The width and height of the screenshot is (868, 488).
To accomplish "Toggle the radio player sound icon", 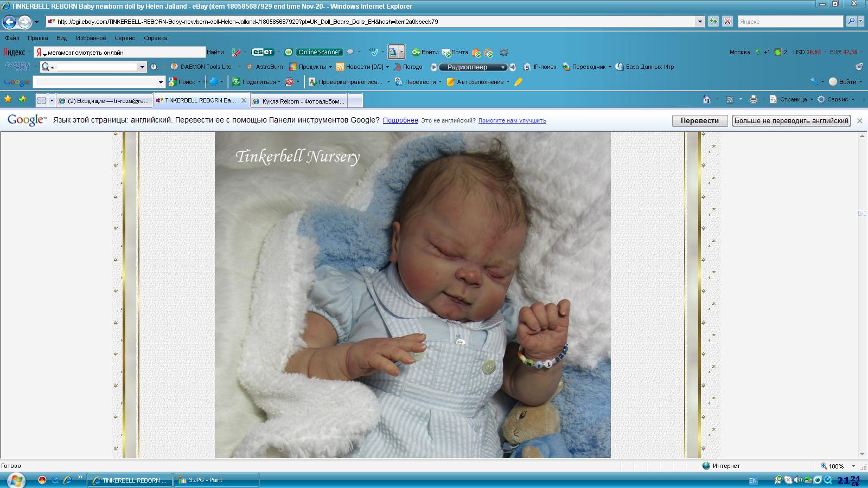I will pos(512,67).
